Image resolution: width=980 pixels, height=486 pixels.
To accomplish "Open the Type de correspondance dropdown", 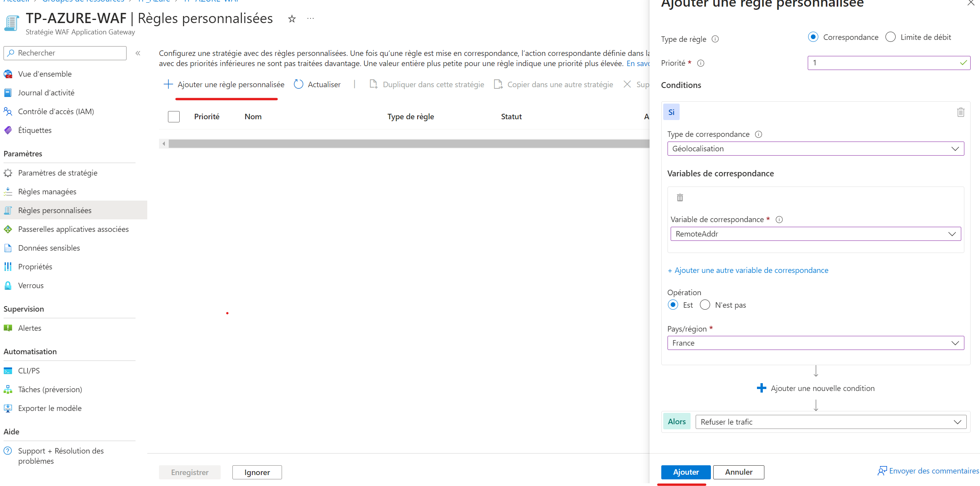I will [x=815, y=149].
